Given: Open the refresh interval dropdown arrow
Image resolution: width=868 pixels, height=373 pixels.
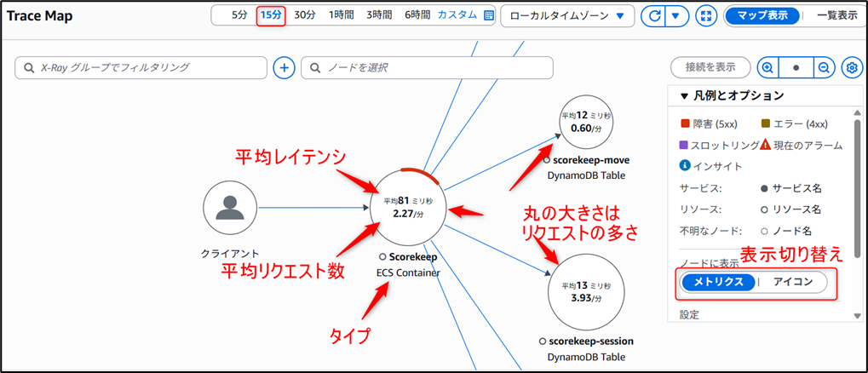Looking at the screenshot, I should [677, 15].
